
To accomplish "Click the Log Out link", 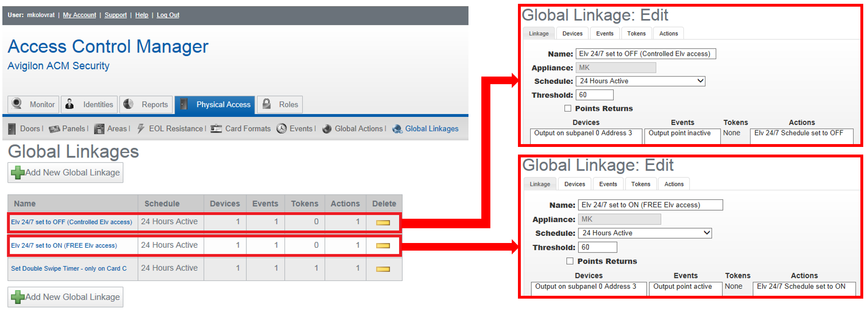I will pos(168,15).
